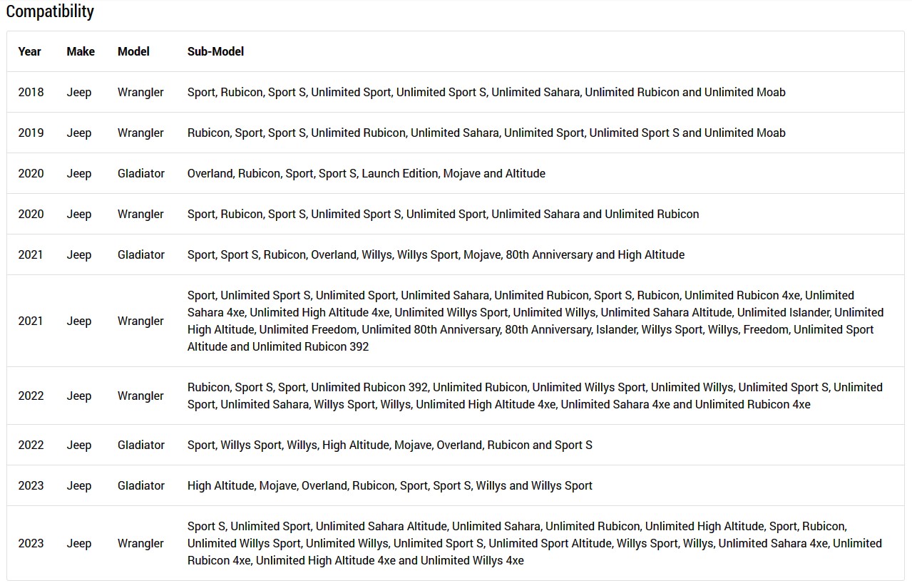Viewport: 912px width, 588px height.
Task: Select the 2021 Wrangler model cell
Action: [x=140, y=321]
